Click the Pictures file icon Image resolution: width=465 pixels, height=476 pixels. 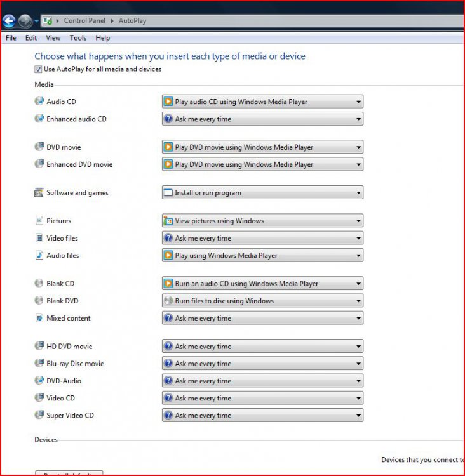pos(39,220)
